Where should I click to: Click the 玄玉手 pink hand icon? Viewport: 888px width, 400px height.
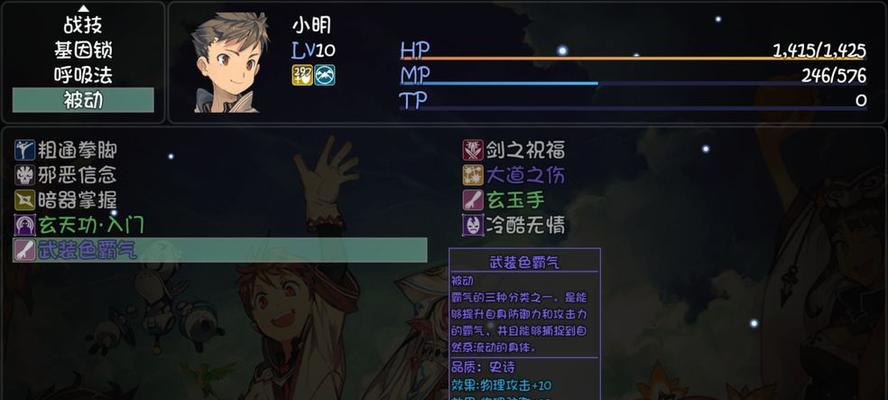click(473, 200)
